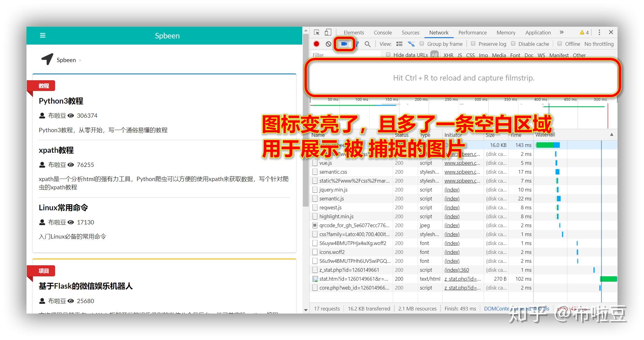Enable the Preserve log checkbox
The image size is (644, 340).
coord(473,44)
